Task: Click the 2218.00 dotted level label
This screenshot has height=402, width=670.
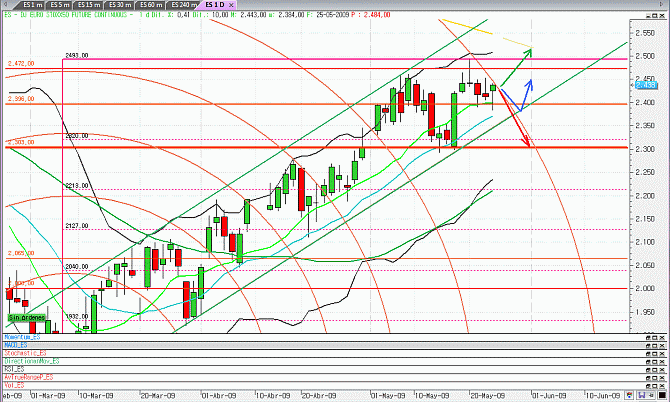Action: click(x=76, y=186)
